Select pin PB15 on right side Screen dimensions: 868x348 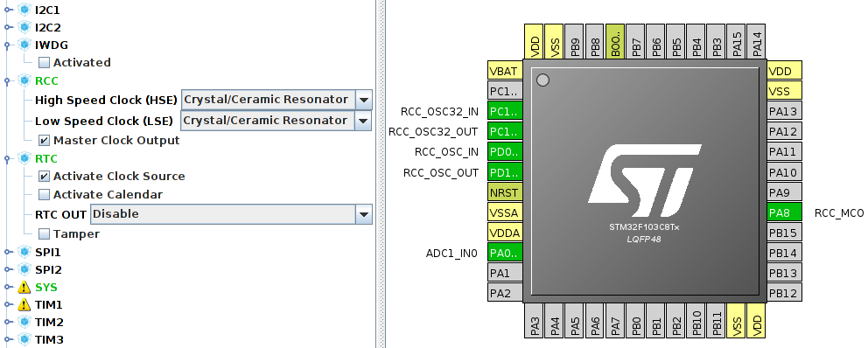pos(784,233)
